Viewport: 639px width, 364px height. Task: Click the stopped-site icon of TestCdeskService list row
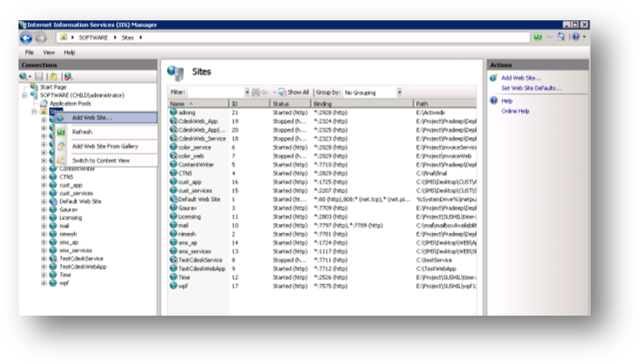point(173,259)
